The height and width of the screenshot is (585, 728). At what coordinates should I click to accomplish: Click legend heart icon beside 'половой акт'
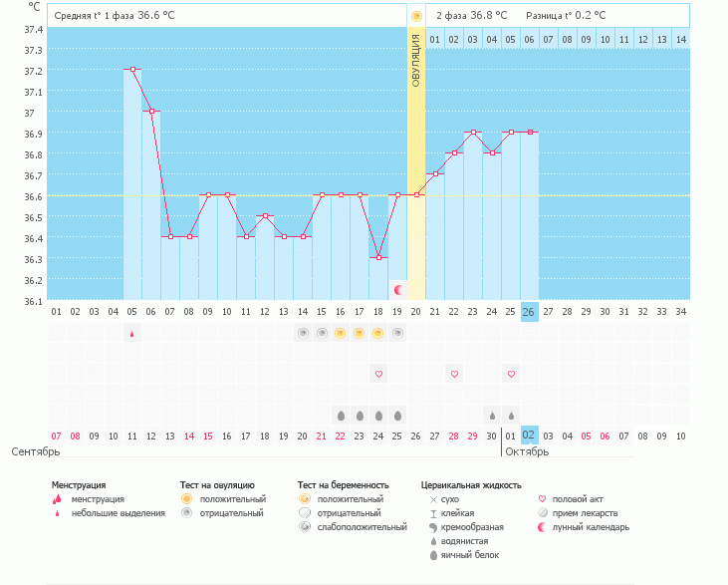(542, 499)
